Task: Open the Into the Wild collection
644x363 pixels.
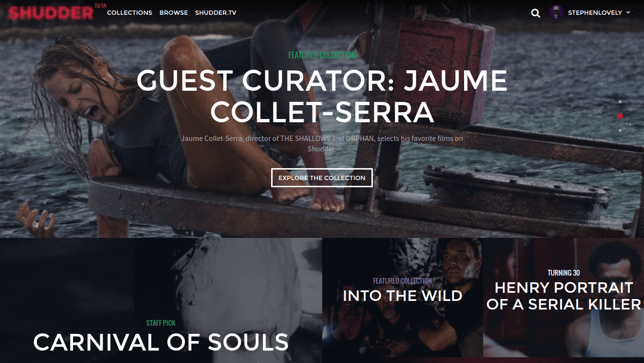Action: 402,296
